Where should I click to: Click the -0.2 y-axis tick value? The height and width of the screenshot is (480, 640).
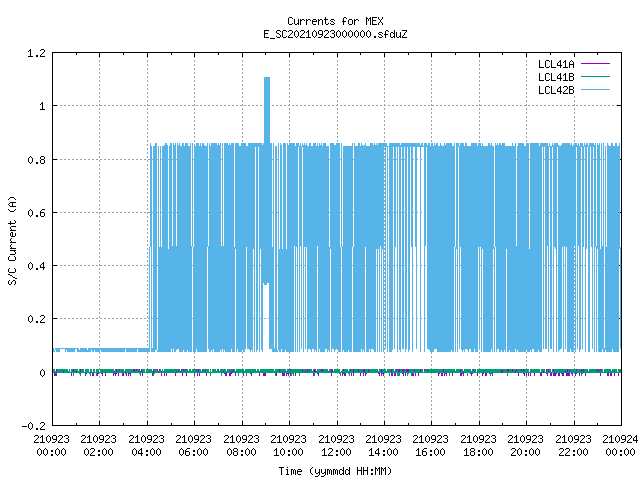coord(33,426)
